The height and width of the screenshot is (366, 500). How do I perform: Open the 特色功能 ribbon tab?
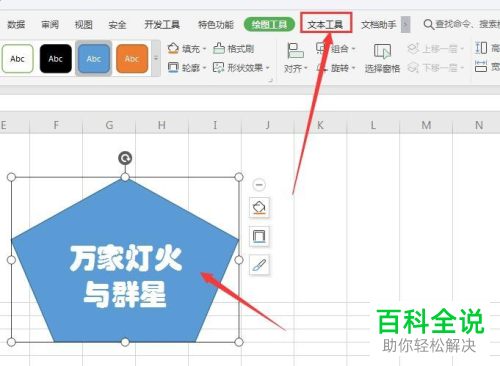(x=216, y=25)
